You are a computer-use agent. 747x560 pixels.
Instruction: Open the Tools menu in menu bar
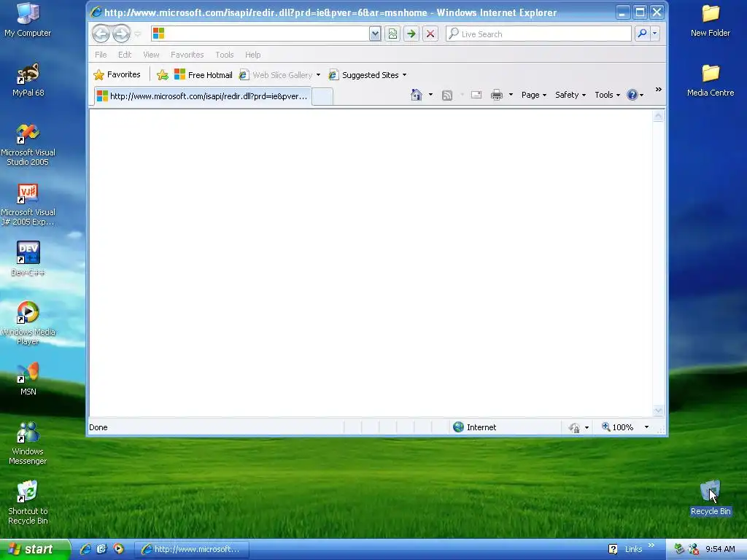click(225, 55)
